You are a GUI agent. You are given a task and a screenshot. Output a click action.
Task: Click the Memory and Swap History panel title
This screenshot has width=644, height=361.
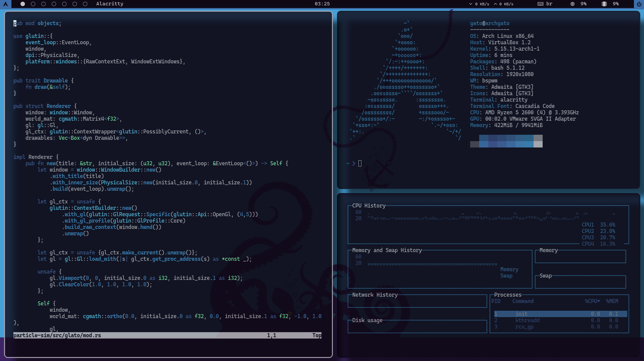[387, 250]
